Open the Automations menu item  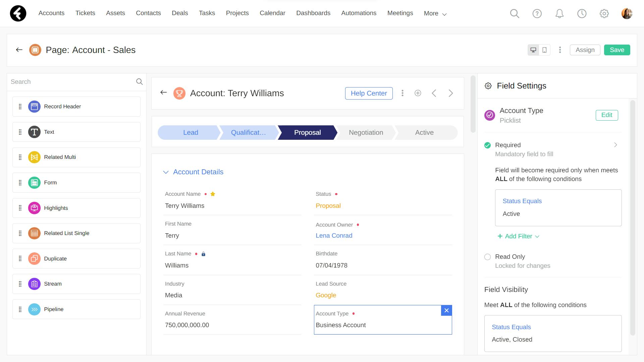coord(359,13)
